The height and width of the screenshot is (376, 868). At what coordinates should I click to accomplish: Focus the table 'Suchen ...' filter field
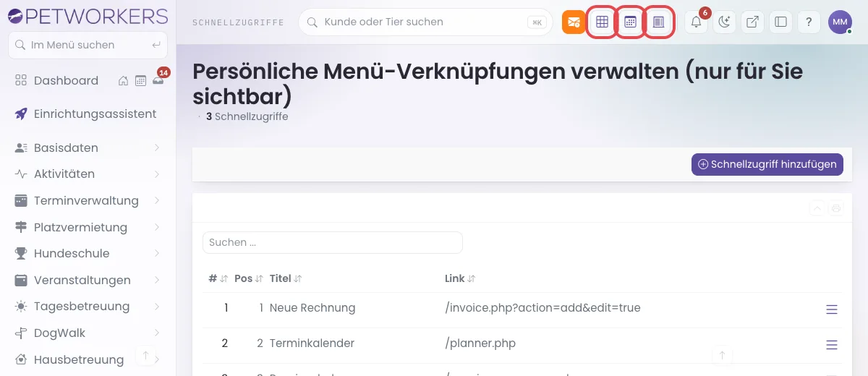point(332,242)
